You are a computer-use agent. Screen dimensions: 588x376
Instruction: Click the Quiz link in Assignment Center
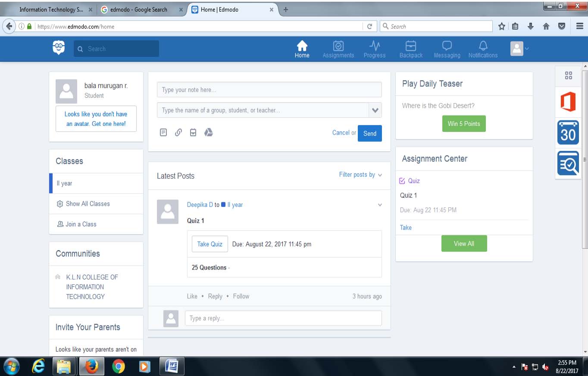[414, 181]
